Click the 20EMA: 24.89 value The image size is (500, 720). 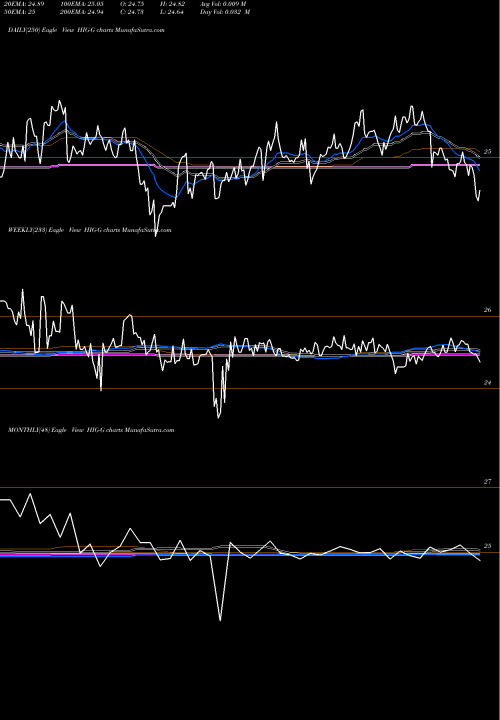(x=24, y=4)
